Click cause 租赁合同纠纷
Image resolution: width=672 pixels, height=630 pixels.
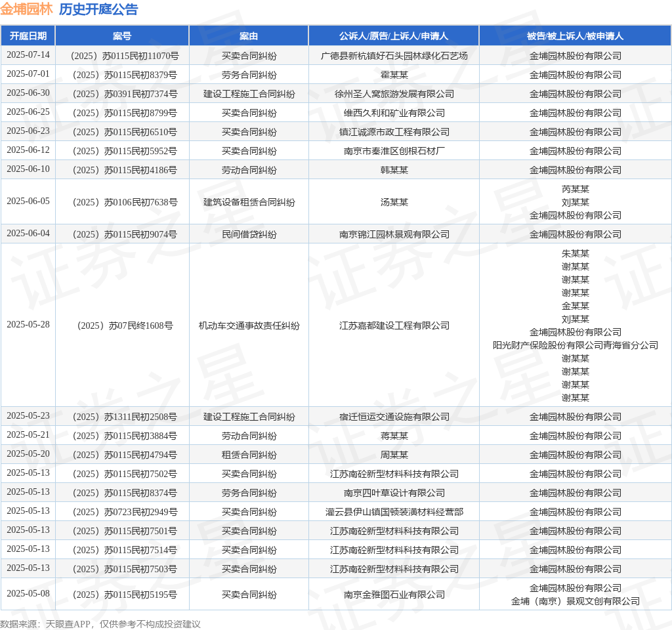tap(249, 455)
